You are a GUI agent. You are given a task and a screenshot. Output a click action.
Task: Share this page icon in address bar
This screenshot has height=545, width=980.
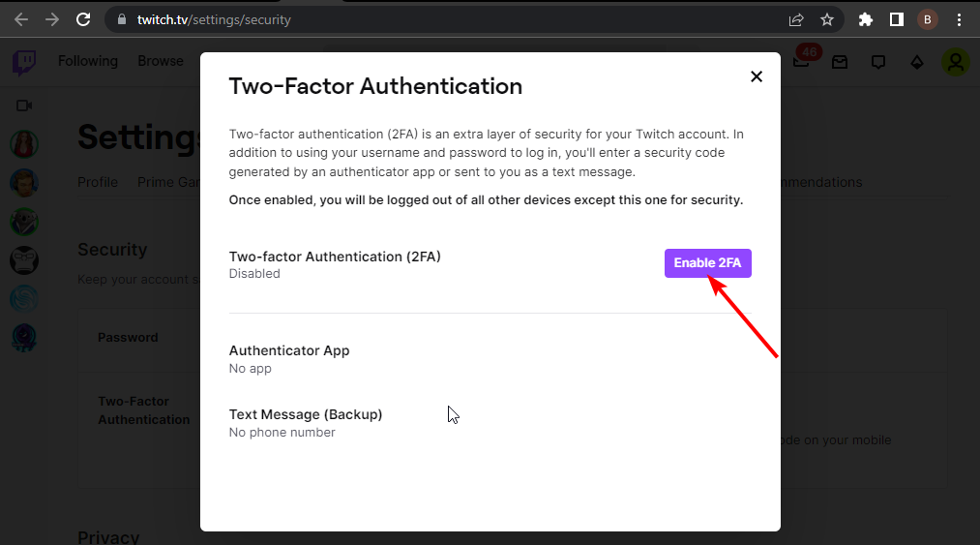point(795,20)
